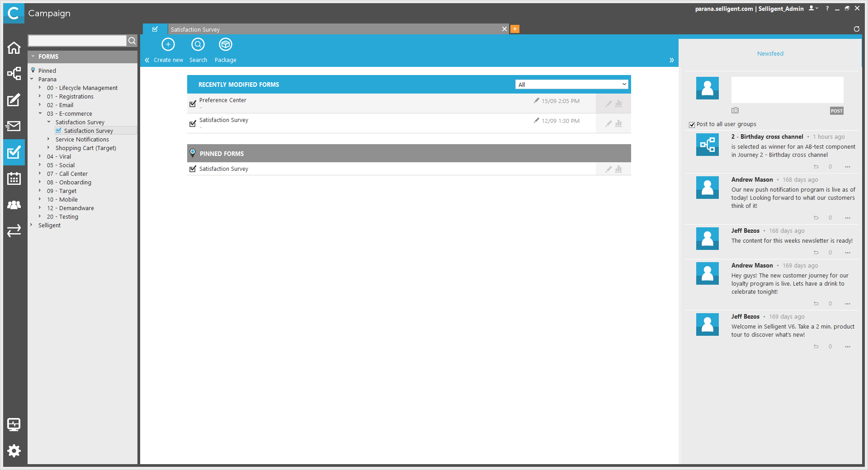Screen dimensions: 868x470
Task: Open the Search forms tool
Action: 198,45
